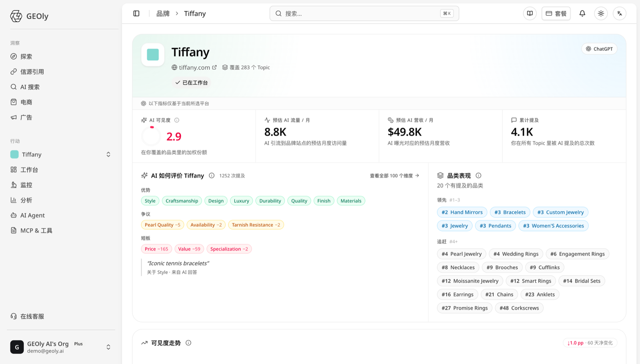Select the Craftsmanship strength tag

pyautogui.click(x=182, y=201)
